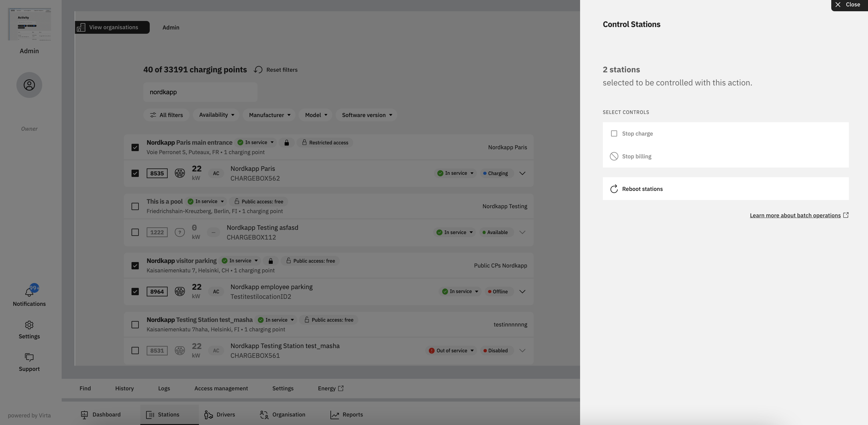Expand the CHARGEBOX562 row chevron
This screenshot has height=425, width=868.
click(522, 173)
